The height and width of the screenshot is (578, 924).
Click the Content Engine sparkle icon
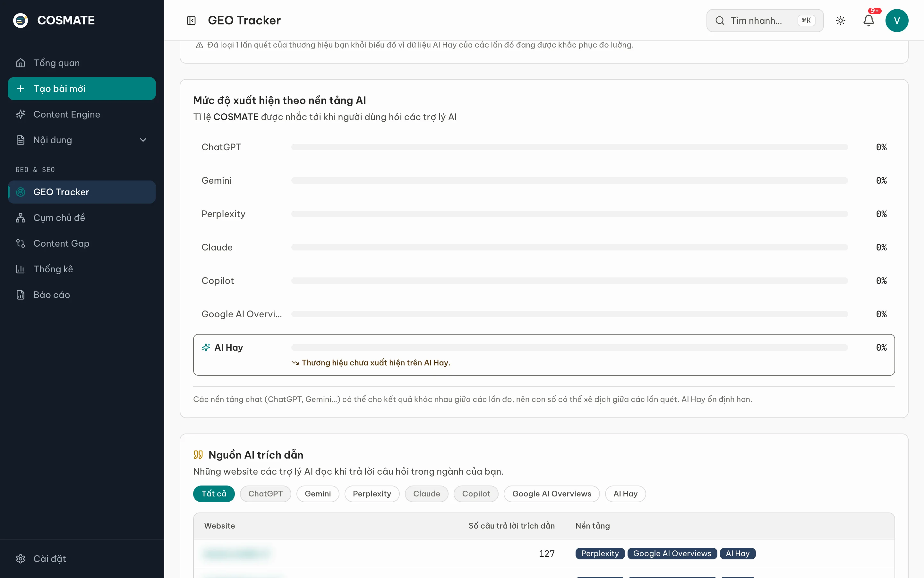(21, 114)
